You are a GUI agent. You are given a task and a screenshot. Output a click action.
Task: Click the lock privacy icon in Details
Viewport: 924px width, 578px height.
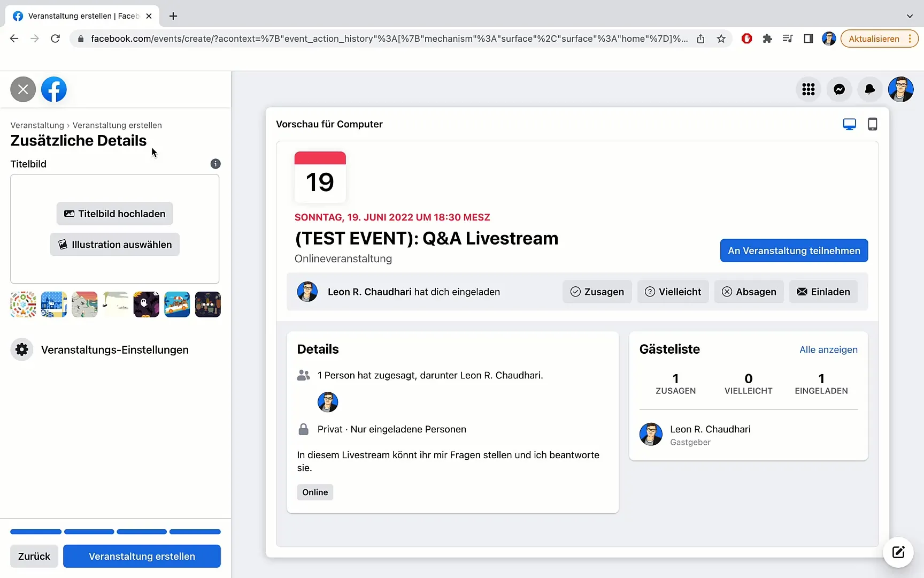pos(303,429)
